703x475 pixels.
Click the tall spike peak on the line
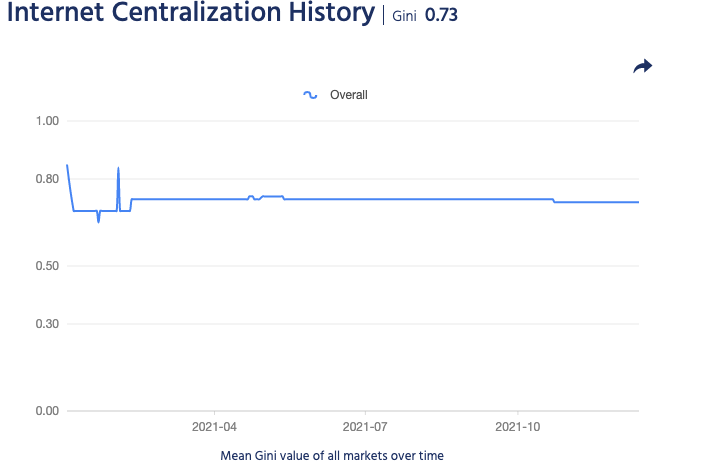(118, 168)
